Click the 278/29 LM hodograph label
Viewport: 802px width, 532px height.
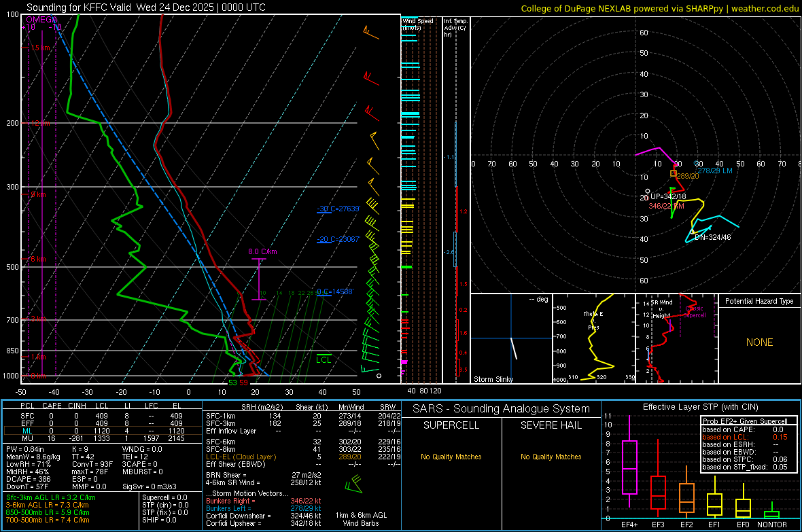click(715, 171)
